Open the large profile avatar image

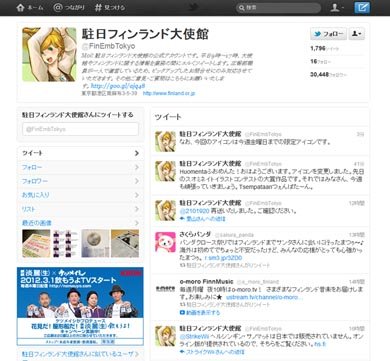[49, 54]
